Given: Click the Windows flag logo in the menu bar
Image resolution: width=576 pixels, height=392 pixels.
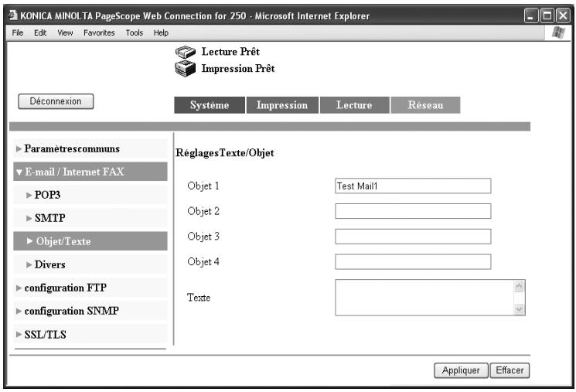Looking at the screenshot, I should (x=558, y=32).
